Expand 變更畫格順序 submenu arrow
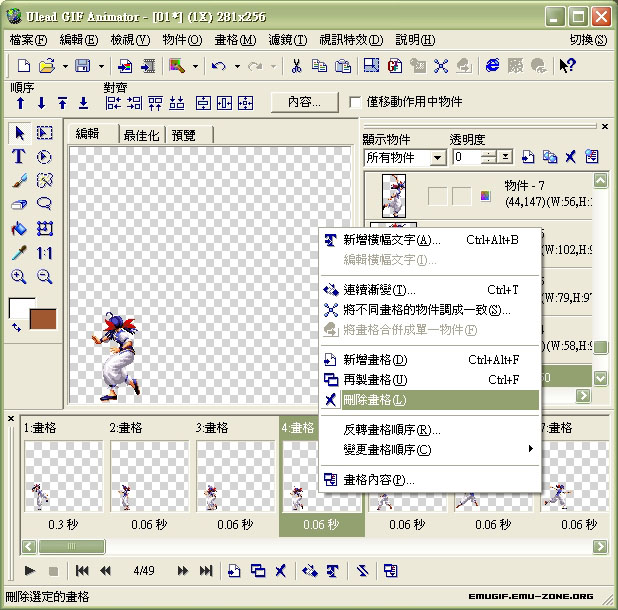 pyautogui.click(x=531, y=448)
